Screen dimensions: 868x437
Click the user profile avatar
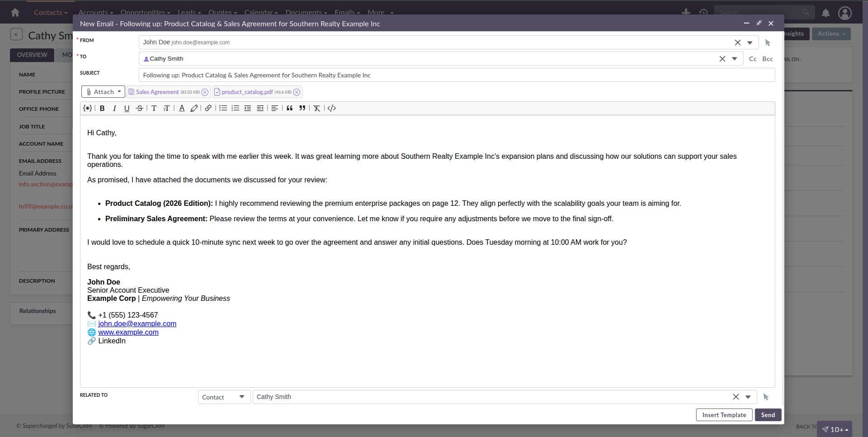point(845,13)
